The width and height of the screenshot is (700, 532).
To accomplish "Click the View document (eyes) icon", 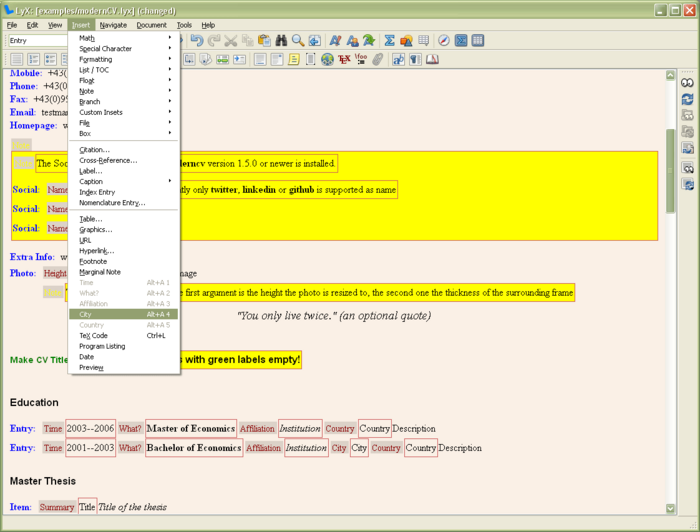I will [687, 83].
